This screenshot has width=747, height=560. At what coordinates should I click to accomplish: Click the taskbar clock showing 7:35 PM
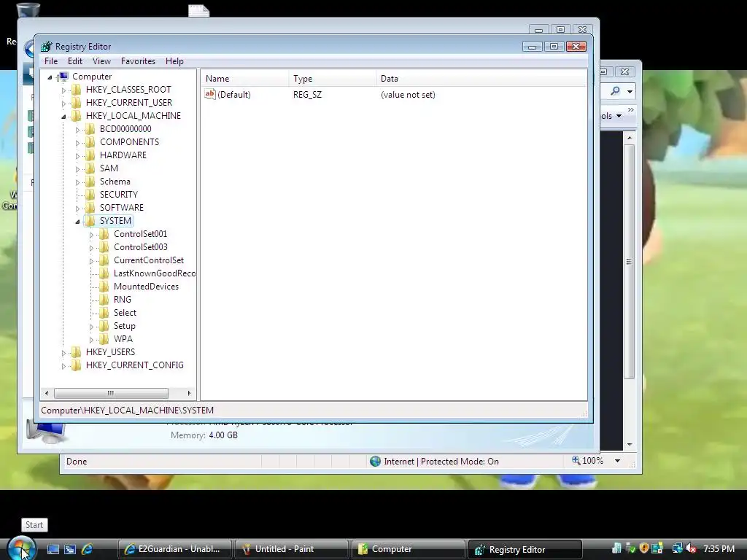point(719,548)
